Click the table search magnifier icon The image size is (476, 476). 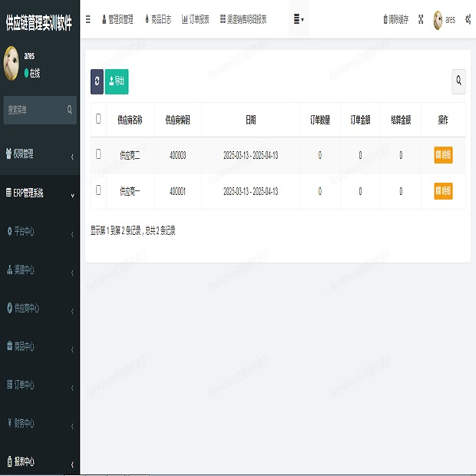click(x=459, y=81)
